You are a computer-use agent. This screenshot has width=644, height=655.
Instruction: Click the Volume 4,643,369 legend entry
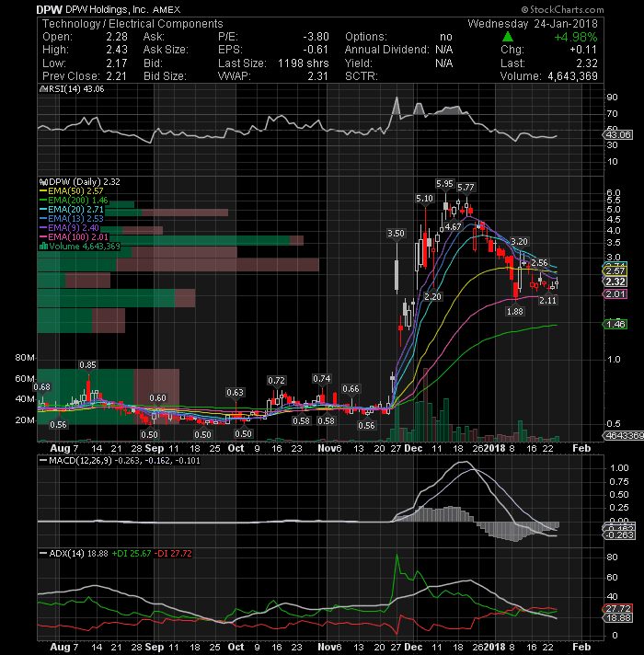[x=85, y=247]
